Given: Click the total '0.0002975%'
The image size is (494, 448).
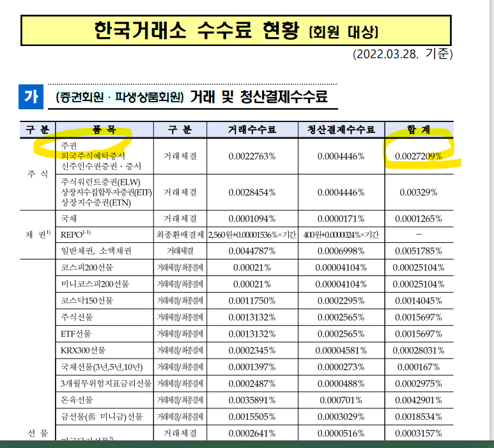Looking at the screenshot, I should coord(419,384).
